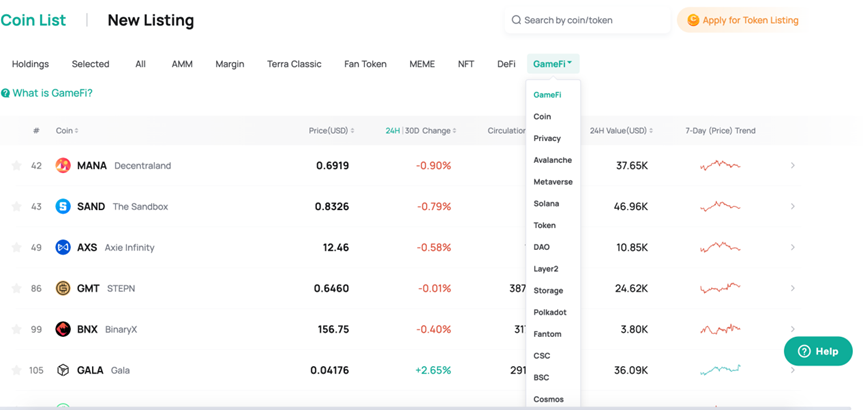Toggle favorite star for GALA

click(x=17, y=370)
